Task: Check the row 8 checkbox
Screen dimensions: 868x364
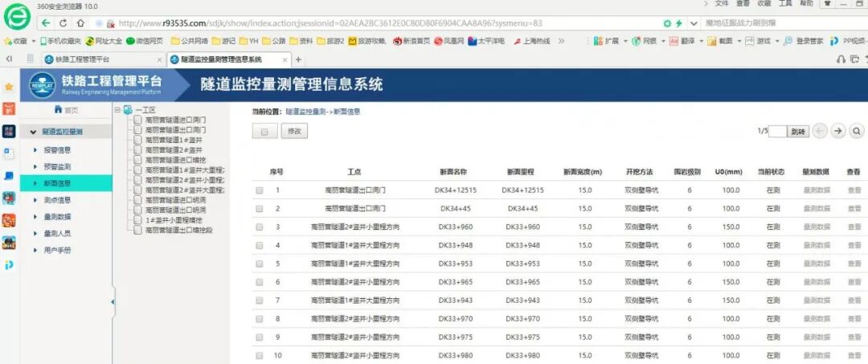Action: coord(259,319)
